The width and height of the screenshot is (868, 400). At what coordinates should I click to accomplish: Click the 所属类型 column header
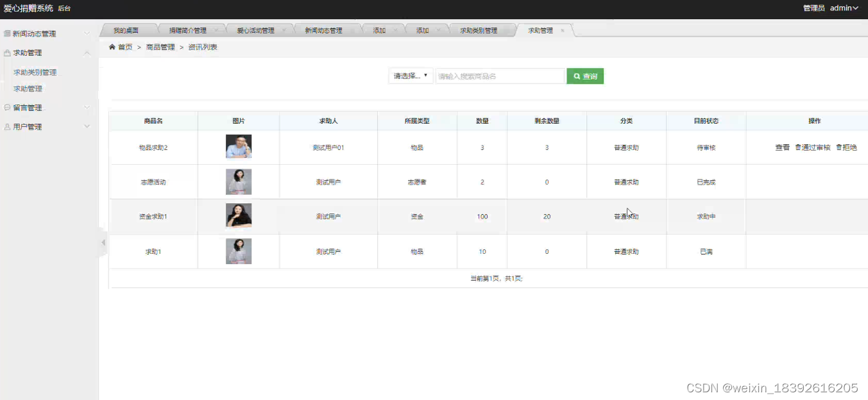417,121
